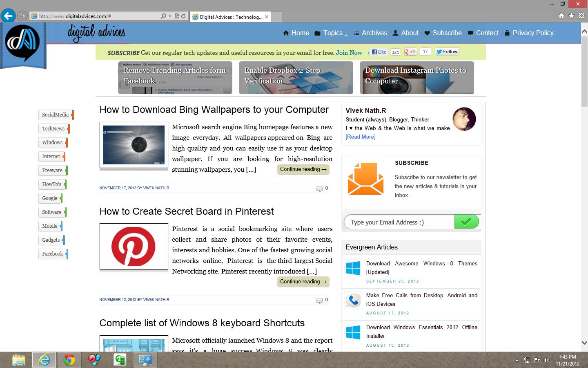The width and height of the screenshot is (588, 368).
Task: Click the digital advices handwritten site title
Action: 96,33
